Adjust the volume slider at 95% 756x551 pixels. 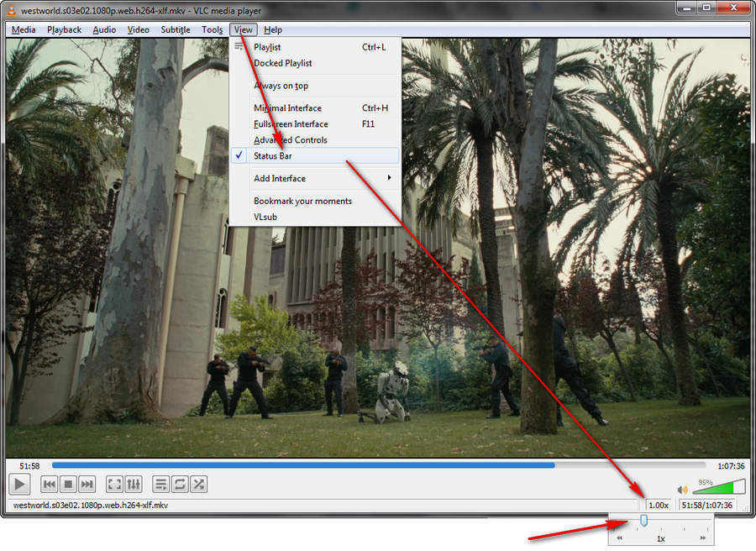(719, 487)
